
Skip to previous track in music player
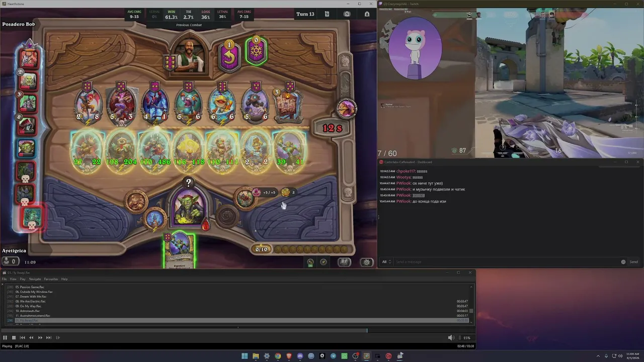click(22, 338)
